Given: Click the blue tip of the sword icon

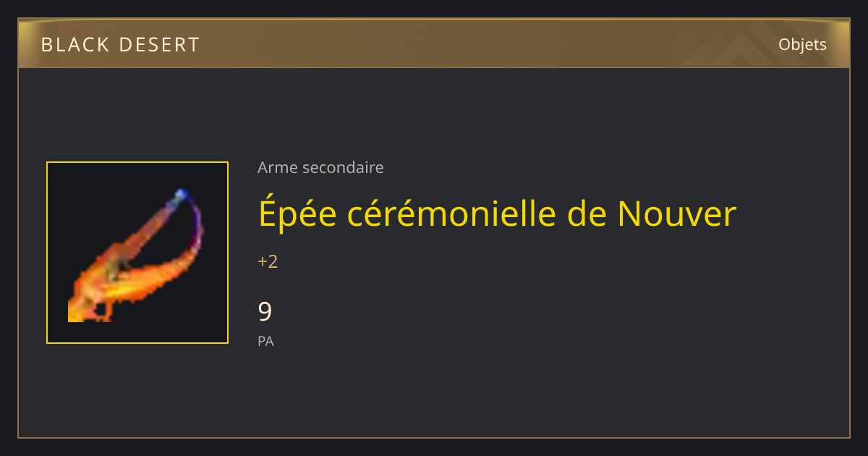Looking at the screenshot, I should [x=181, y=195].
